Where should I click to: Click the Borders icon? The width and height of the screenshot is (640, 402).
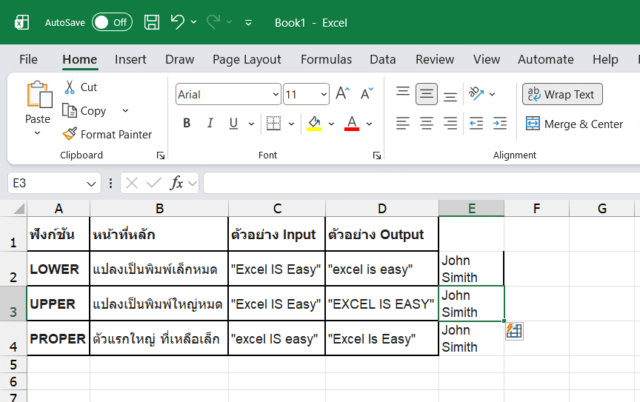point(273,123)
